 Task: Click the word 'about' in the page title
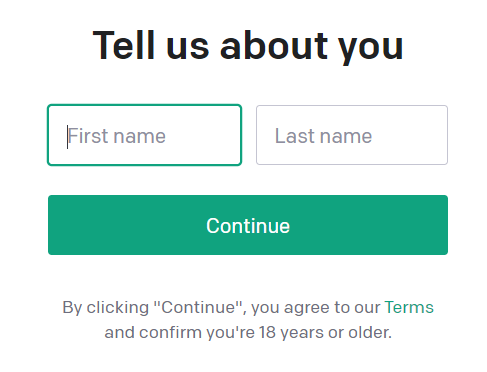274,45
